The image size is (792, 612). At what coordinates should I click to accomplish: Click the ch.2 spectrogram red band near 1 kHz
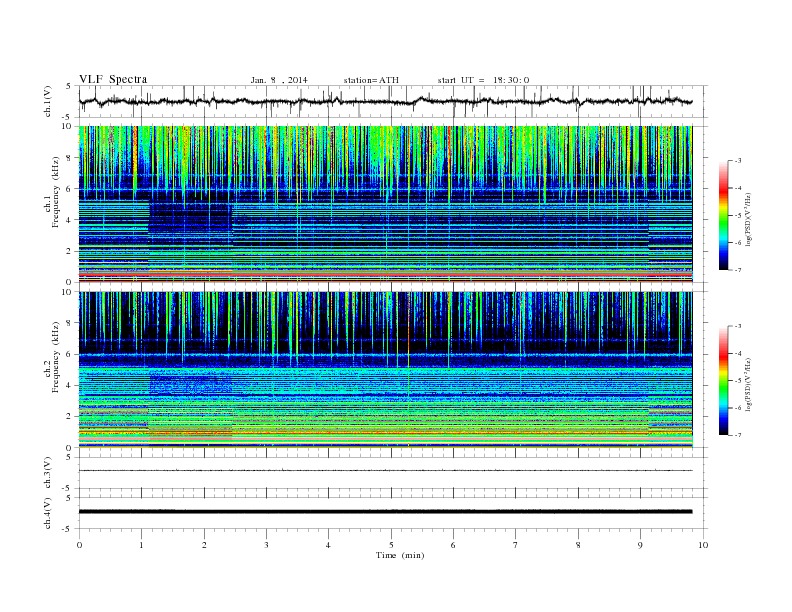coord(385,433)
